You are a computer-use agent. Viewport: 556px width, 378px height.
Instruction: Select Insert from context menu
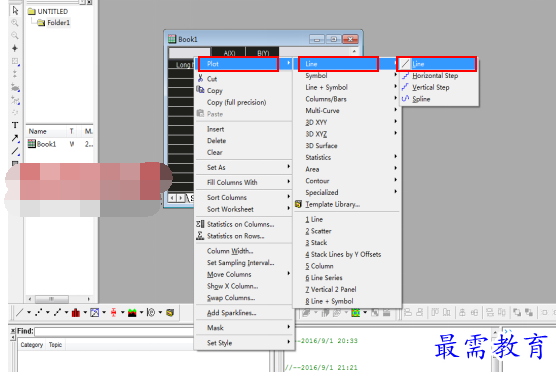click(244, 129)
